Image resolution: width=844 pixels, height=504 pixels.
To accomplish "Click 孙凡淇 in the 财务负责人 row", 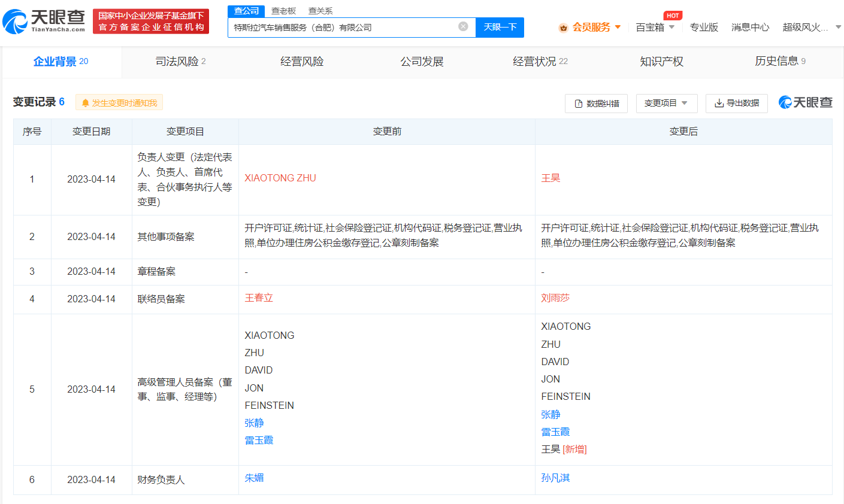I will click(x=555, y=478).
